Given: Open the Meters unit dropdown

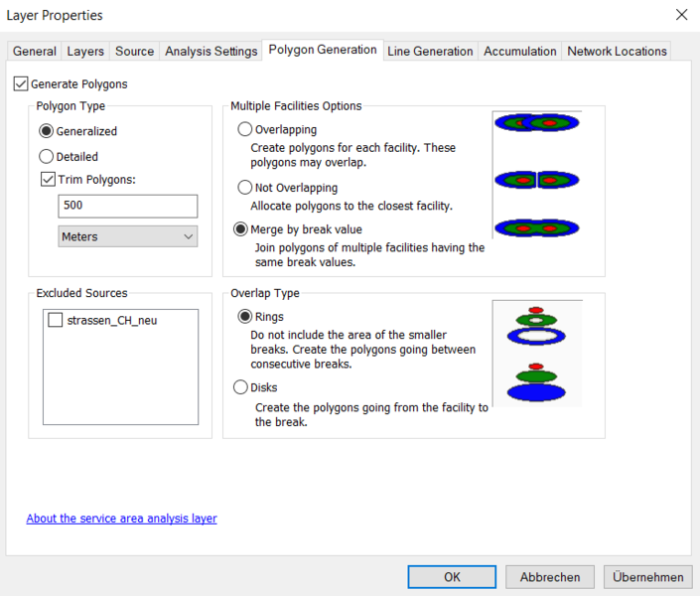Looking at the screenshot, I should click(127, 236).
